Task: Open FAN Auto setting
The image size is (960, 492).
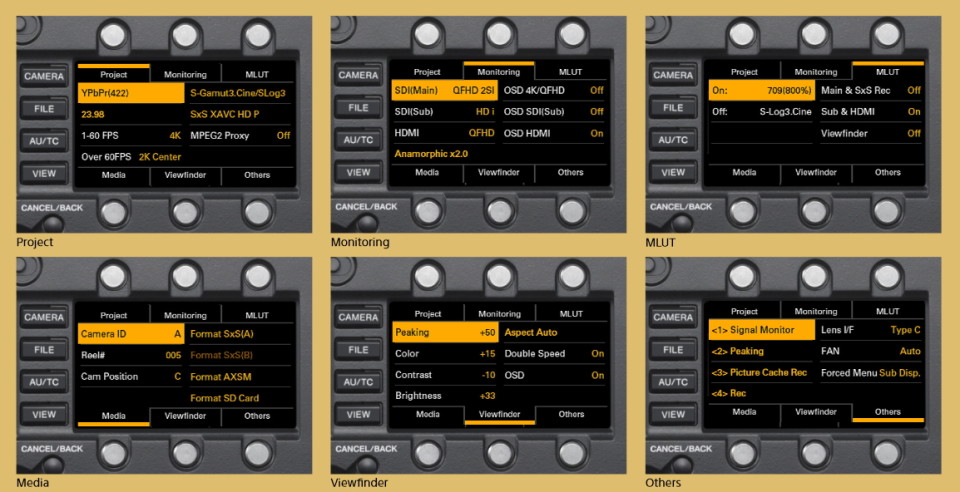Action: click(x=871, y=351)
